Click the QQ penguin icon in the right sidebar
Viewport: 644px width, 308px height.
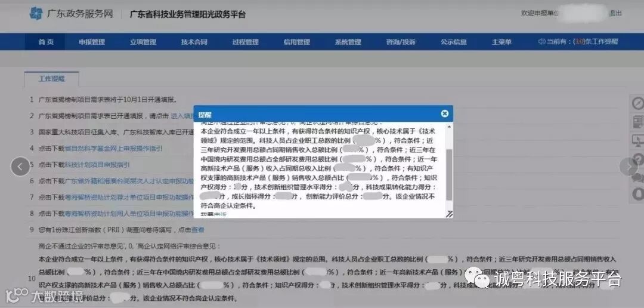pos(638,193)
